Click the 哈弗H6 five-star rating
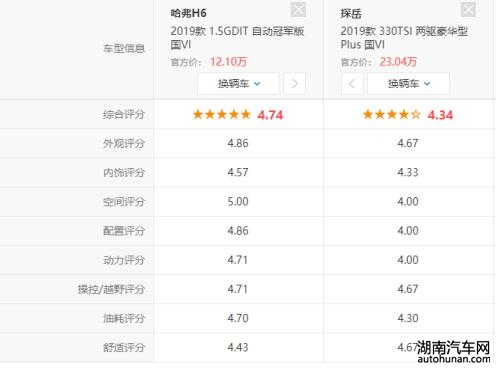 [222, 115]
